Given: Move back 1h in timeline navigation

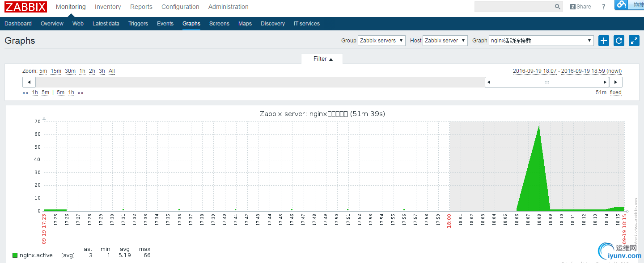Looking at the screenshot, I should coord(35,93).
